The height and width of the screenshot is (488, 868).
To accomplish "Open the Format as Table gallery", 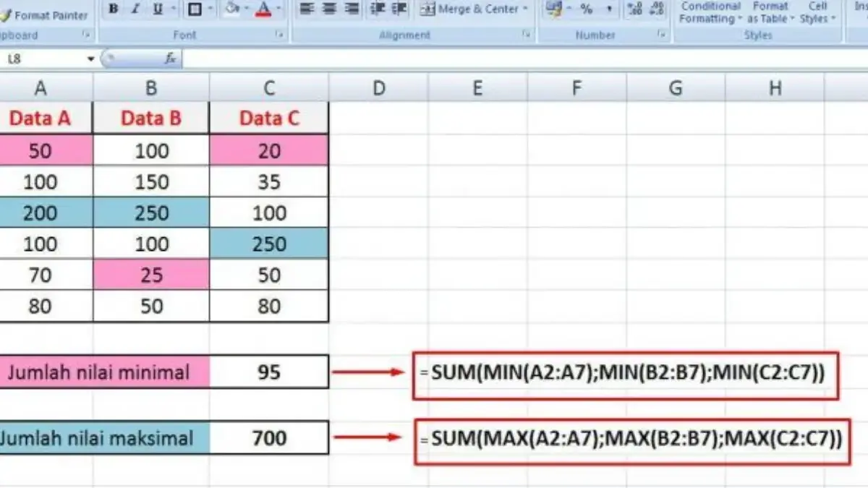I will click(770, 12).
